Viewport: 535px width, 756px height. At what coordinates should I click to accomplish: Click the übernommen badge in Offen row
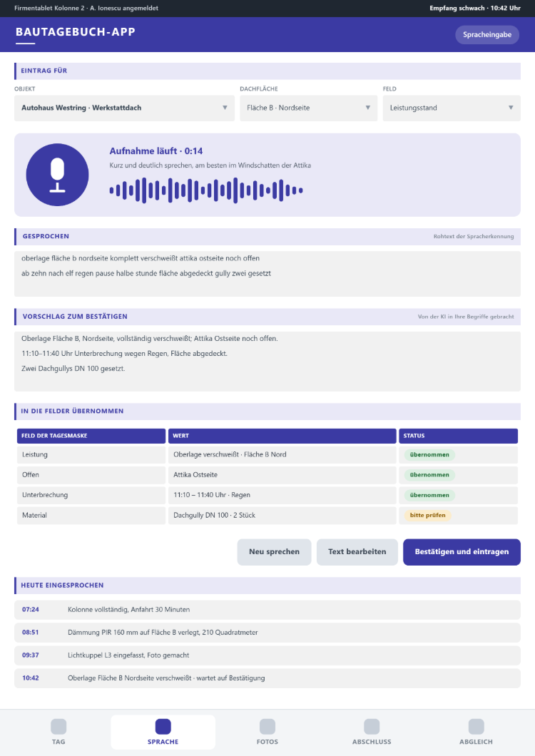coord(429,475)
